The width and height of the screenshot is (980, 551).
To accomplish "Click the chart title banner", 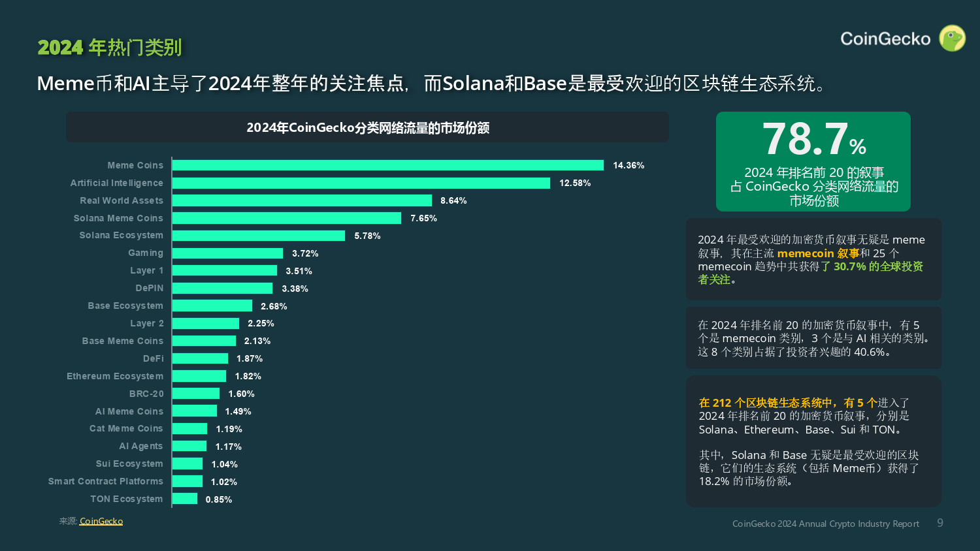I will pyautogui.click(x=367, y=127).
